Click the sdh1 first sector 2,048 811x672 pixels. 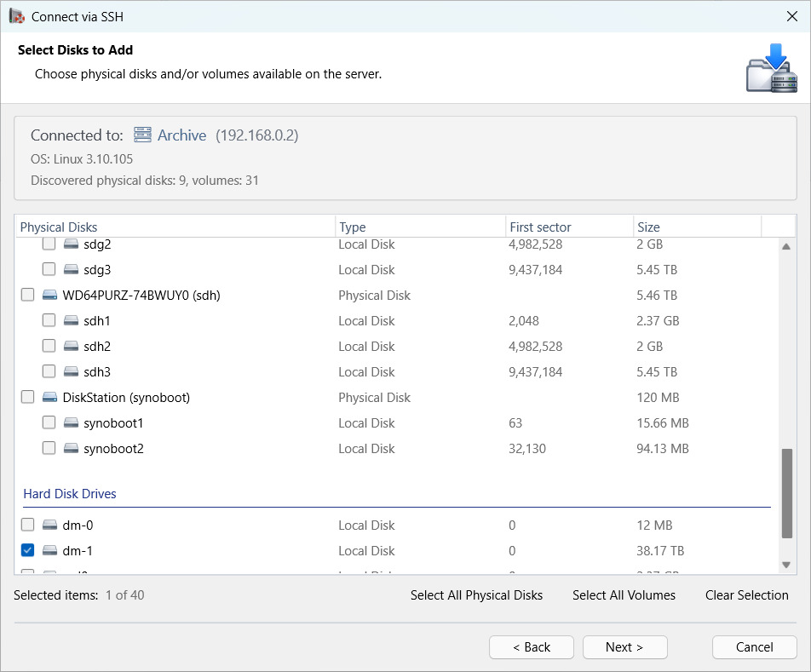pyautogui.click(x=523, y=321)
